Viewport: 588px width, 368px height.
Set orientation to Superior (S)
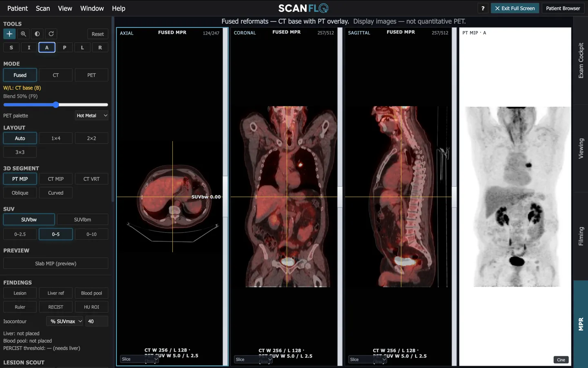coord(11,47)
